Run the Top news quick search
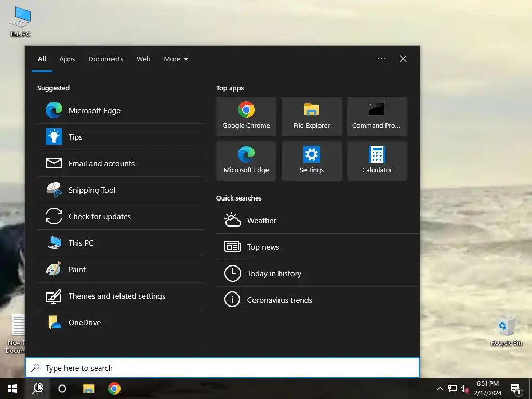 coord(317,247)
